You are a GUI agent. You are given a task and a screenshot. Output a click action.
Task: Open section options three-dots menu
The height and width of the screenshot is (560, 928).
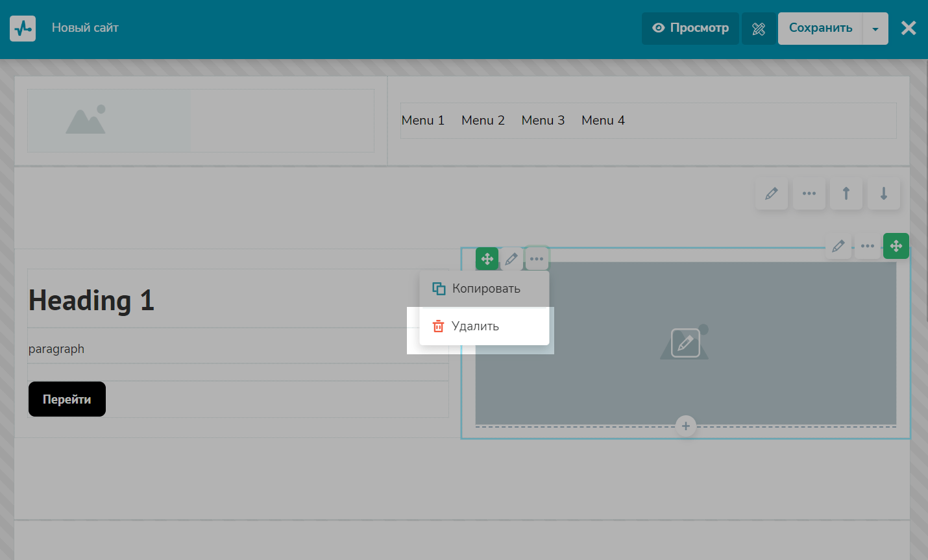[x=809, y=193]
